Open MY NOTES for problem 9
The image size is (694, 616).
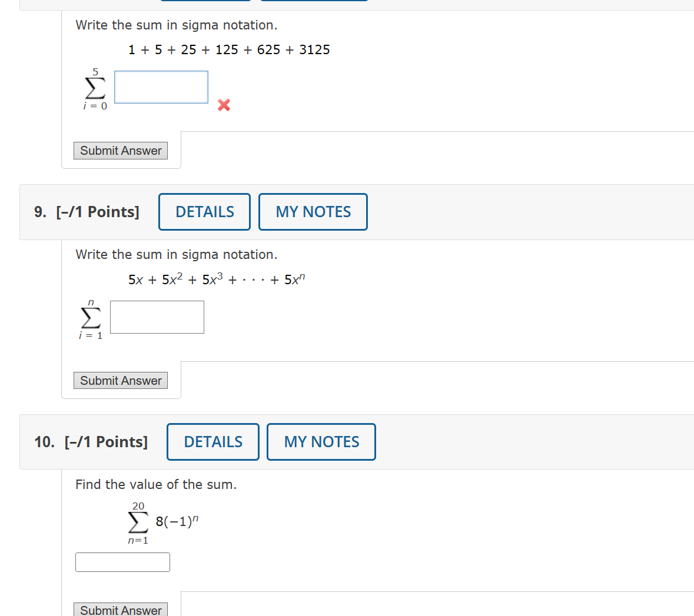313,211
